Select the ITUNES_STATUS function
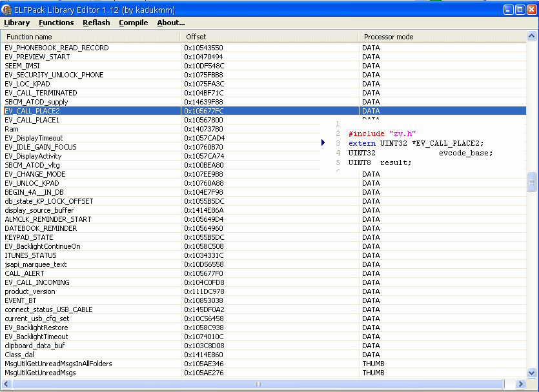 point(263,255)
